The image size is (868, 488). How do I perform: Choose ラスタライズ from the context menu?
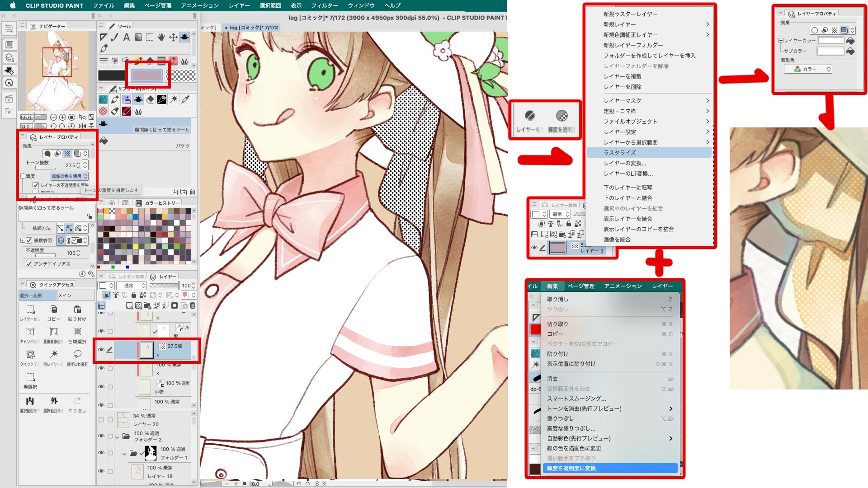pyautogui.click(x=649, y=153)
